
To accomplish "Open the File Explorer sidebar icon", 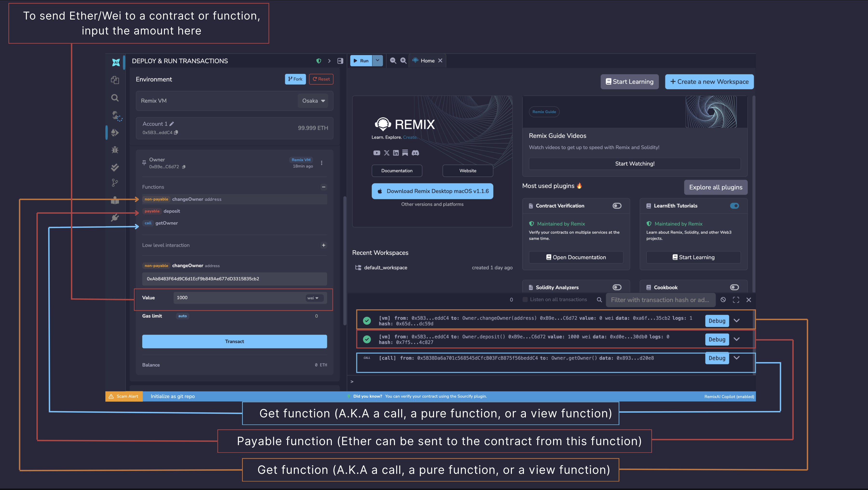I will (x=115, y=80).
